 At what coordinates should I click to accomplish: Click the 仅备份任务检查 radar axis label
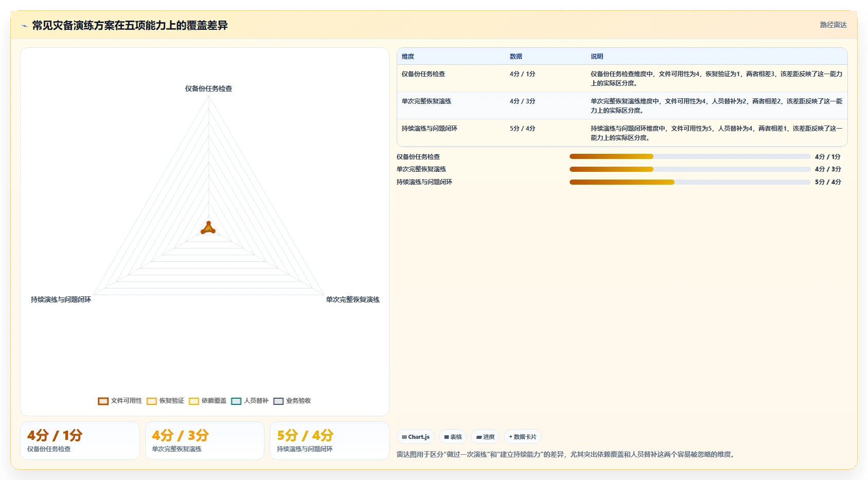208,88
